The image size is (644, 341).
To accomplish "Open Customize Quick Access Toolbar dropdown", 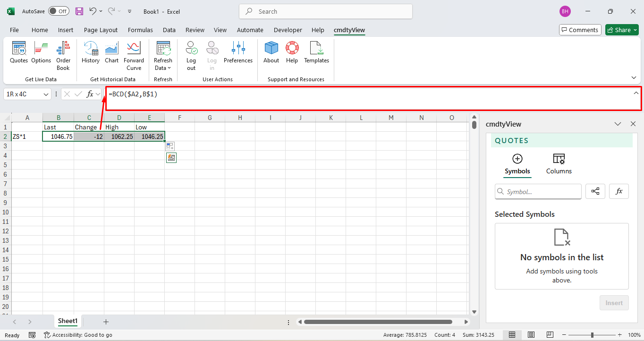I will 130,11.
